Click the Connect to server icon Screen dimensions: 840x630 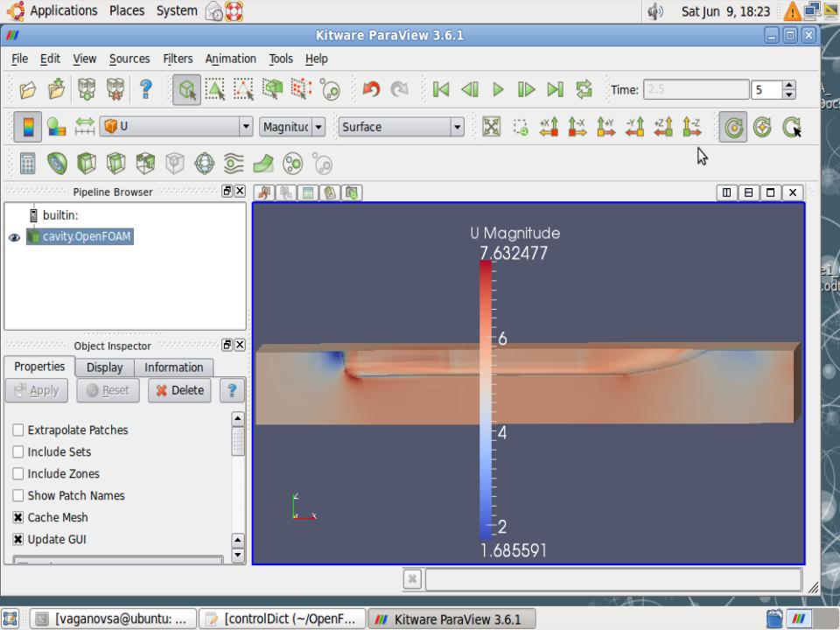(87, 89)
